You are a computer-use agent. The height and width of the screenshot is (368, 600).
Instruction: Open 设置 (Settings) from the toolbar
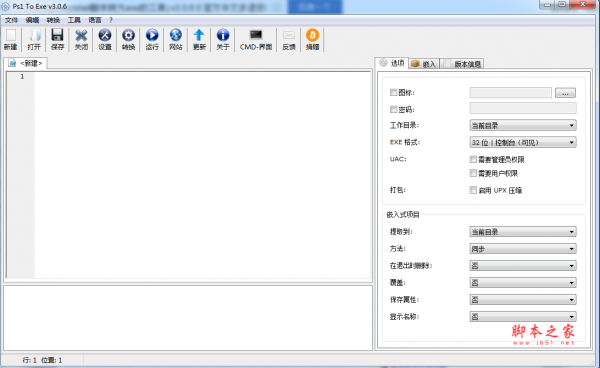tap(105, 40)
